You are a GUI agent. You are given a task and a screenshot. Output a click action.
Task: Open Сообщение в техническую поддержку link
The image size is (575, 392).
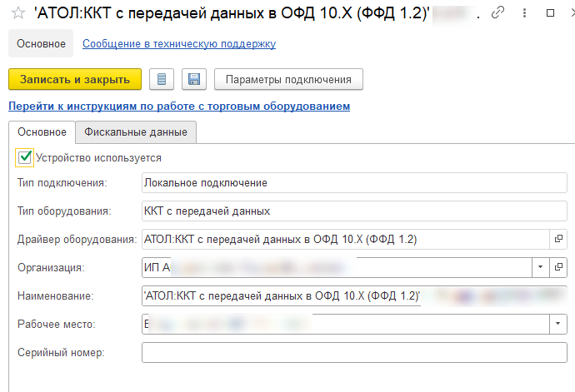click(179, 43)
